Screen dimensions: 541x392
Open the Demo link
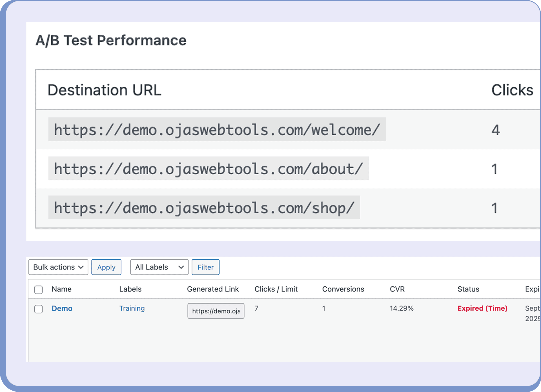(62, 308)
